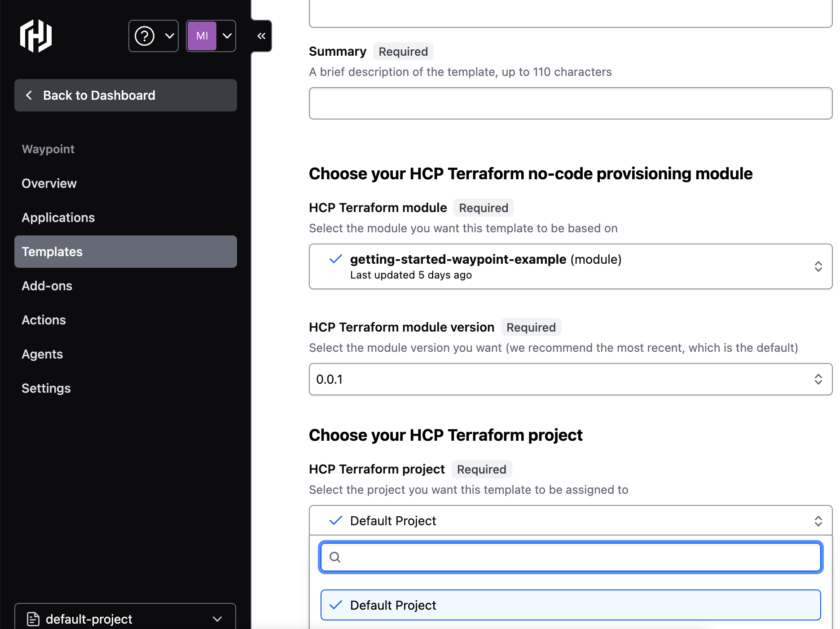Screen dimensions: 840x629
Task: Expand the HCP Terraform module selector
Action: click(818, 266)
